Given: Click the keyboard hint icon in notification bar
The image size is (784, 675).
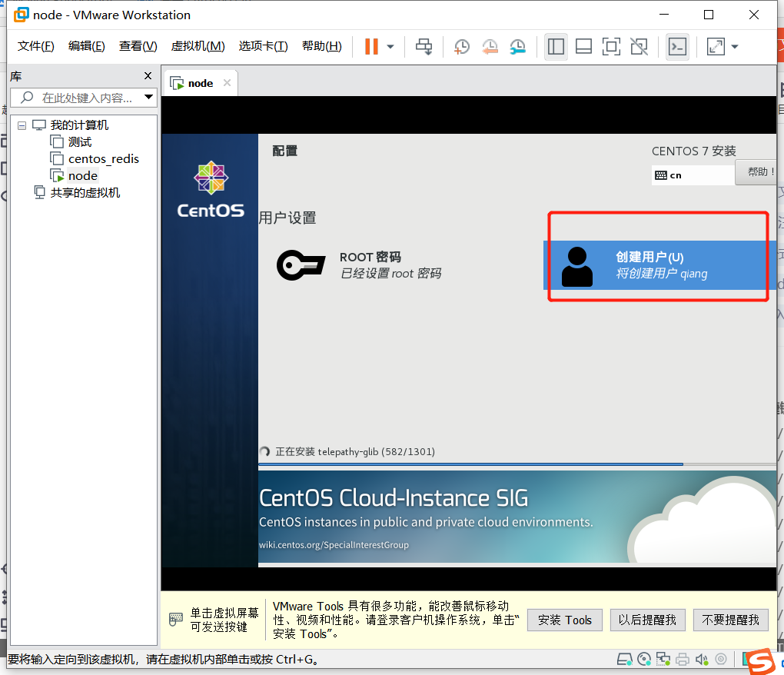Looking at the screenshot, I should (176, 620).
